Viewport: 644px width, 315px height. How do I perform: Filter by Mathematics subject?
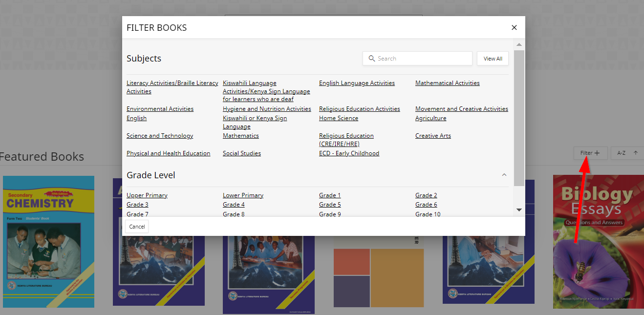[x=241, y=136]
